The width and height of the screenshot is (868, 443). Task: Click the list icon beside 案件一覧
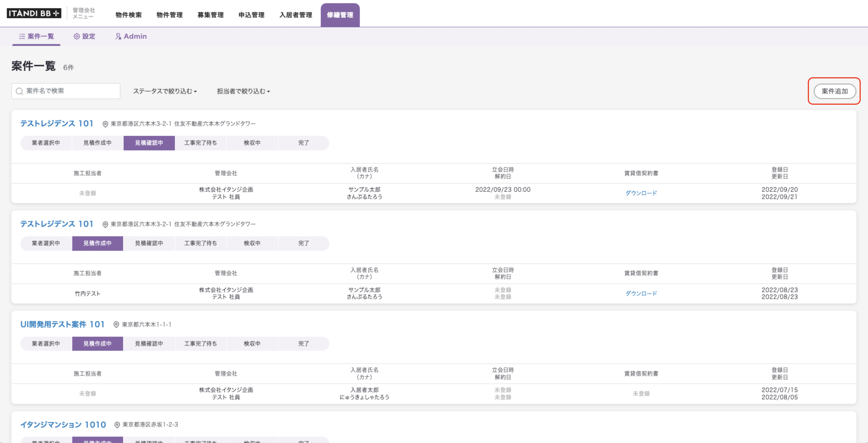tap(22, 36)
